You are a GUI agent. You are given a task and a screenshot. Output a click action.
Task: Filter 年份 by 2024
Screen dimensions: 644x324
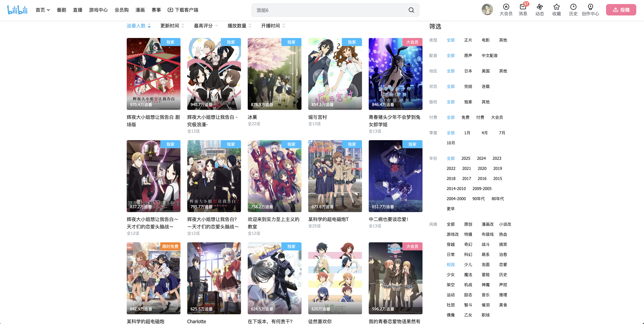click(x=481, y=158)
